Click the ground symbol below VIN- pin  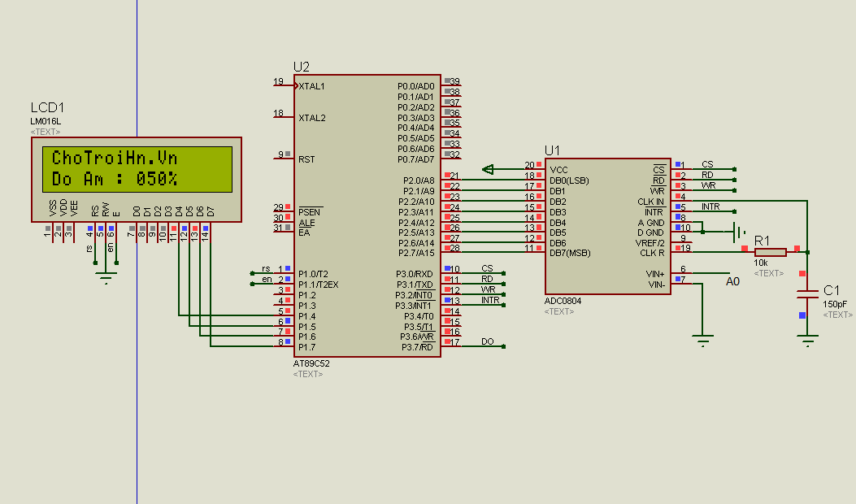(702, 340)
